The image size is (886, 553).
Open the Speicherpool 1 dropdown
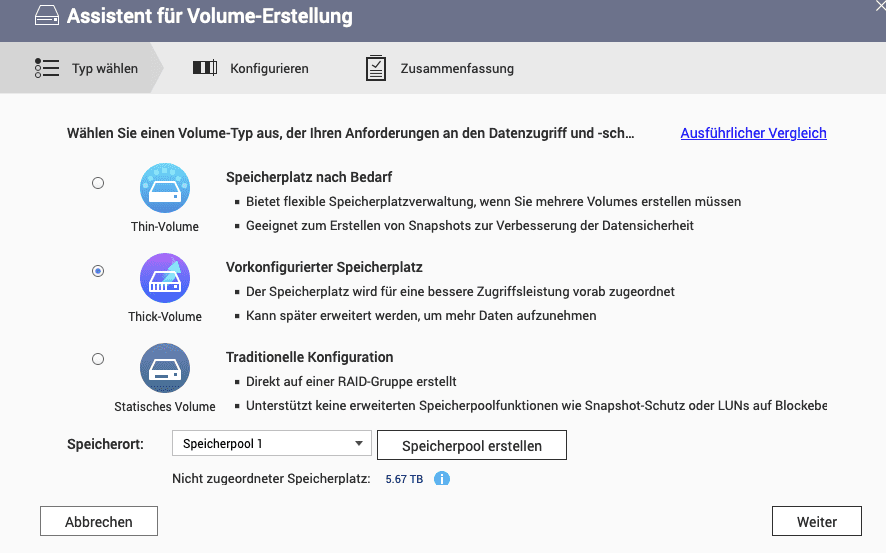(272, 443)
